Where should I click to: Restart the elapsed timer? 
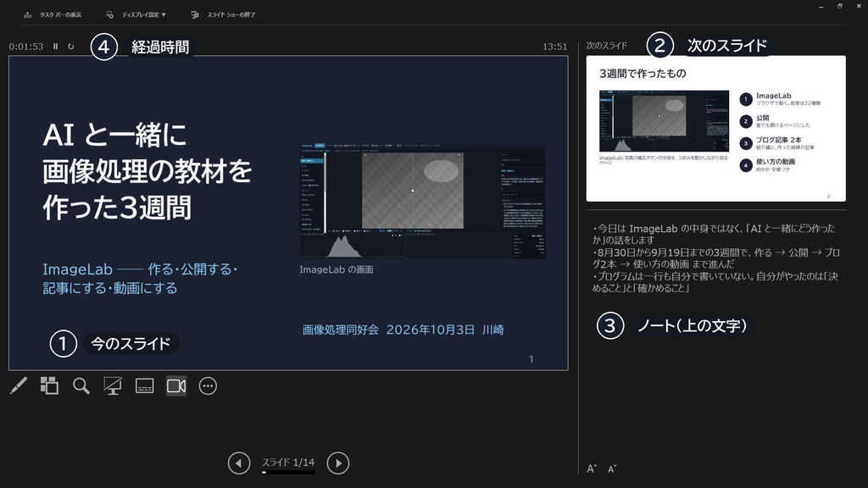tap(71, 47)
